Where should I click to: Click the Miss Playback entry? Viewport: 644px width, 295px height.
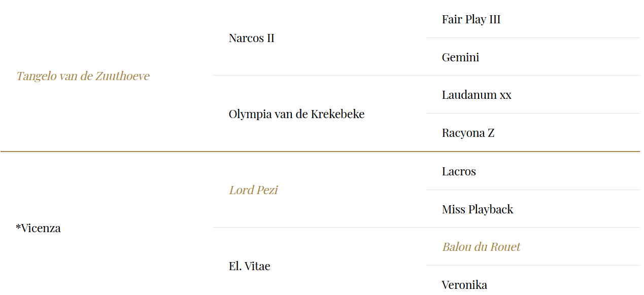click(x=478, y=209)
